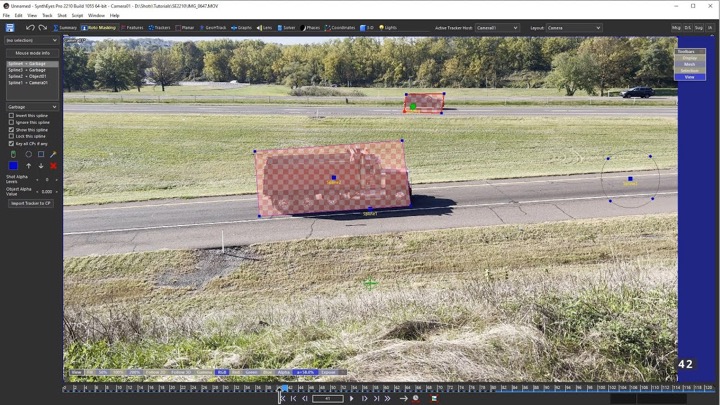This screenshot has height=405, width=720.
Task: Click the Redo arrow icon
Action: pyautogui.click(x=43, y=28)
